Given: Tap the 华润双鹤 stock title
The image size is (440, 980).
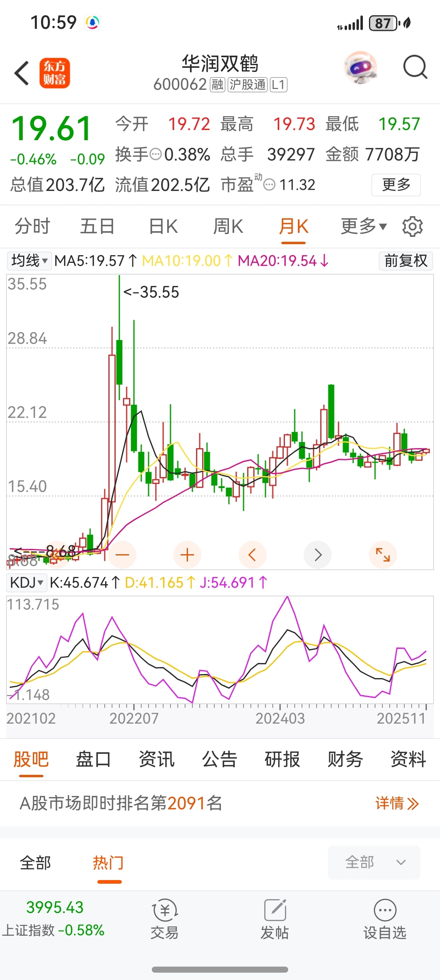Looking at the screenshot, I should point(220,64).
